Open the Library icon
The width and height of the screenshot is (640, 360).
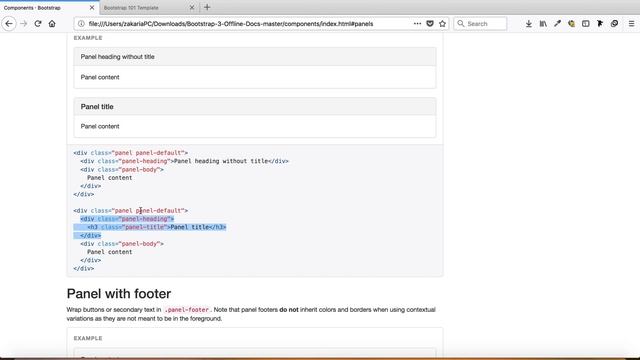pyautogui.click(x=543, y=24)
